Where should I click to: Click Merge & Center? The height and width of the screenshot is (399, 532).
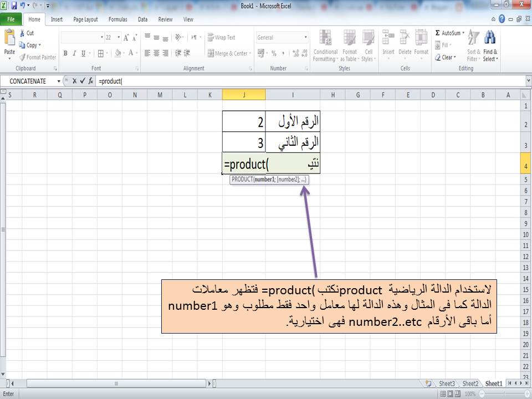pyautogui.click(x=229, y=53)
